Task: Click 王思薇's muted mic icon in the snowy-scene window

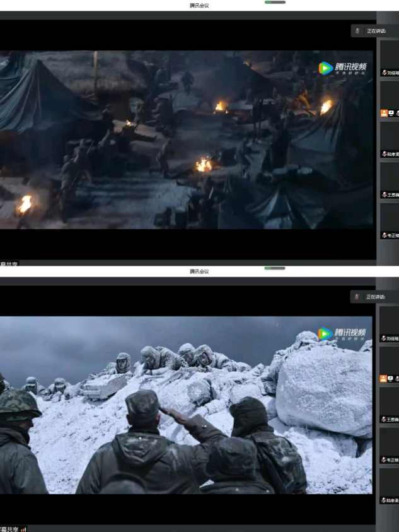Action: (x=383, y=419)
